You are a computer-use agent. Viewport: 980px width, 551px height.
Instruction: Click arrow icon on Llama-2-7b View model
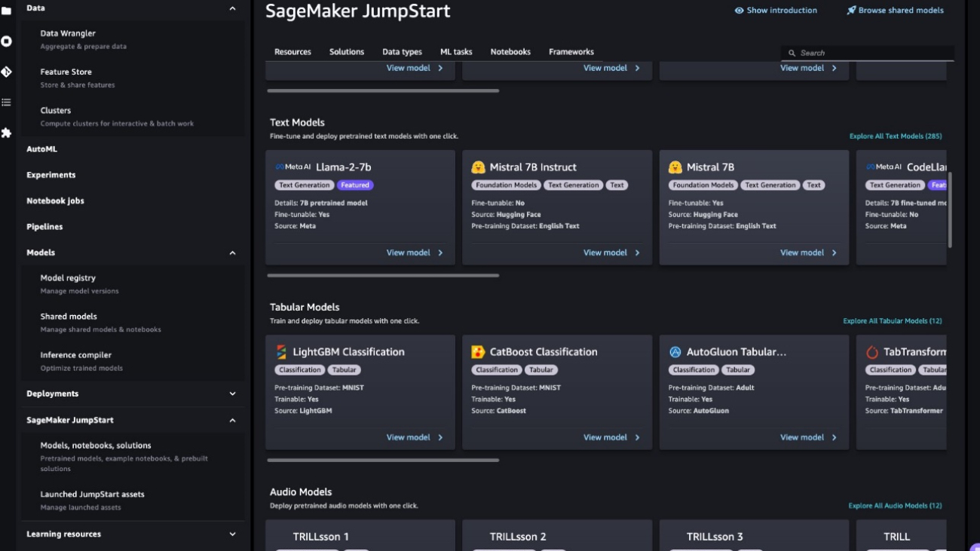click(440, 253)
